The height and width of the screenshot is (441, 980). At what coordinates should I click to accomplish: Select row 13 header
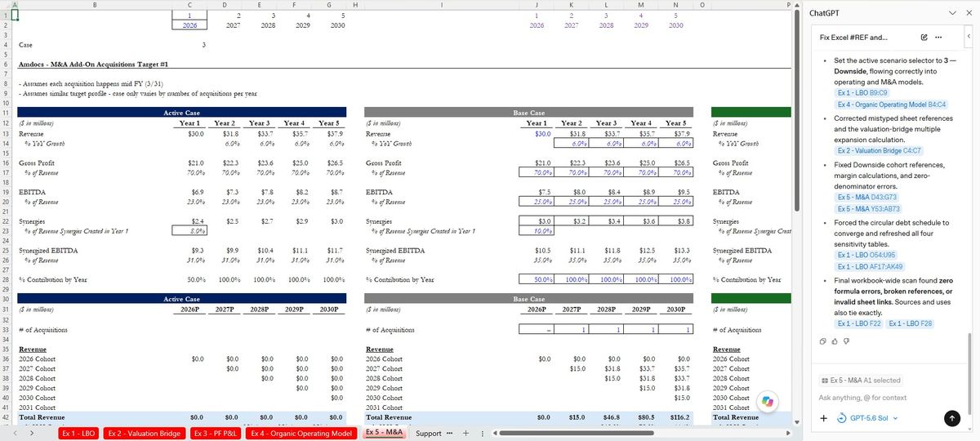4,133
